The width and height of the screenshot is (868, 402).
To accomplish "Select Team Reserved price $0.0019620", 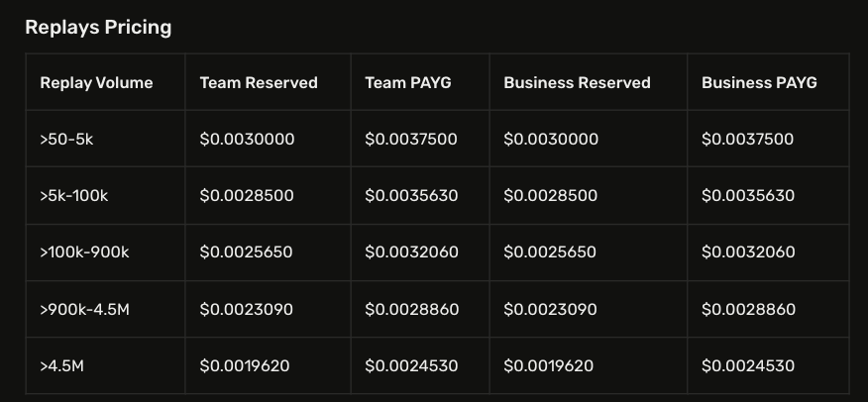I will point(245,366).
